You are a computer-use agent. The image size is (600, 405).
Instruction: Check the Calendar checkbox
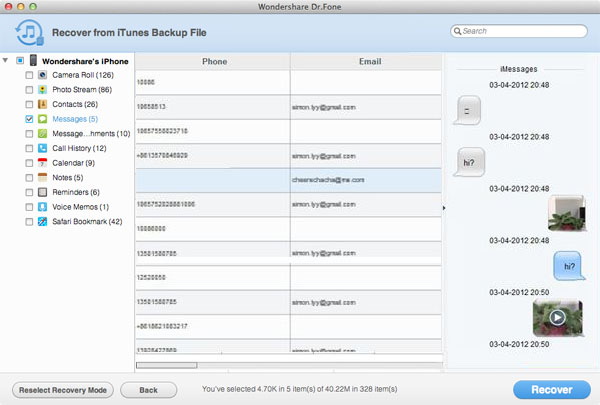(29, 163)
